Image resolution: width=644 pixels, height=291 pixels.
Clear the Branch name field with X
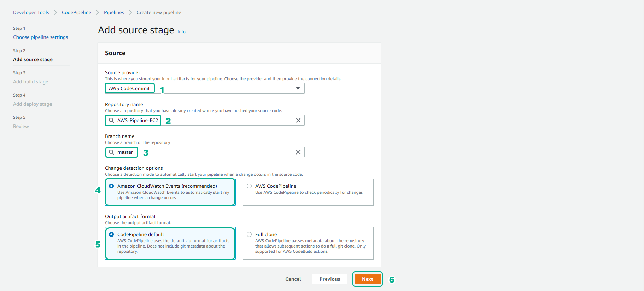(x=298, y=152)
